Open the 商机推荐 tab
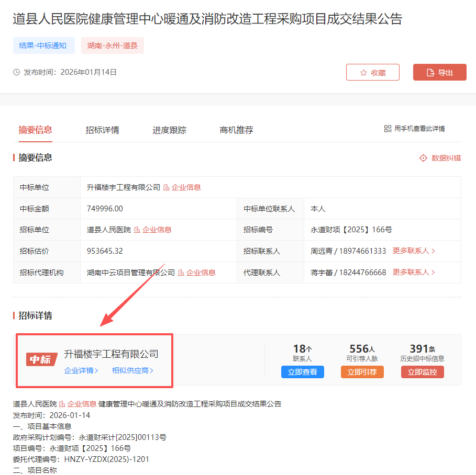Image resolution: width=476 pixels, height=475 pixels. point(236,130)
